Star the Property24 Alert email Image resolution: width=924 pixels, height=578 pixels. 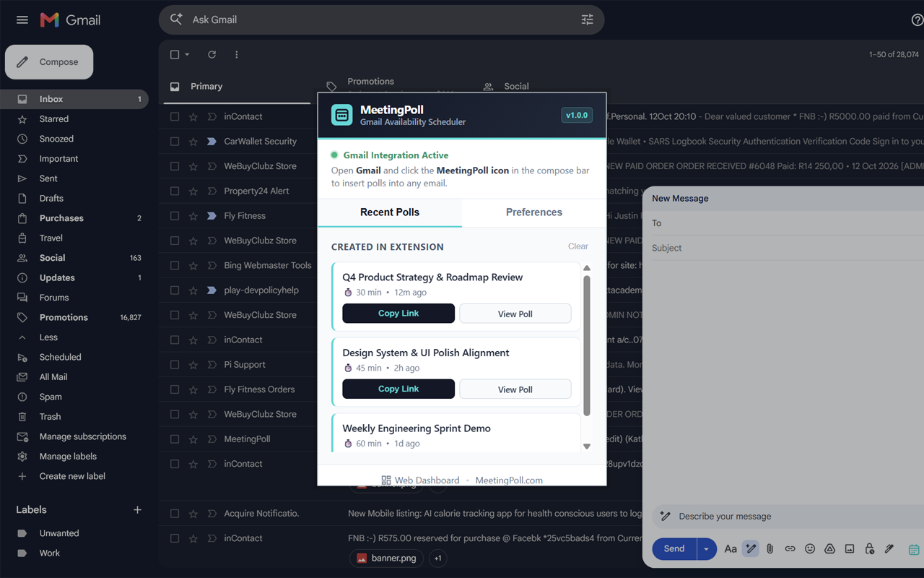click(193, 191)
